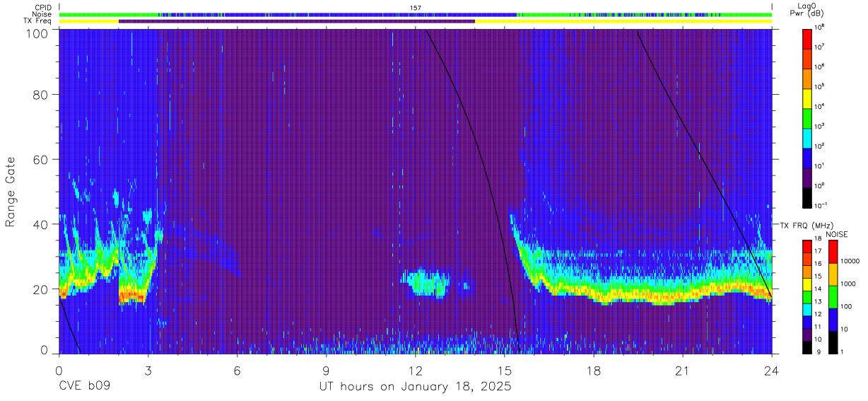The height and width of the screenshot is (401, 868).
Task: Click hour 0 on the UT axis
Action: coord(59,370)
